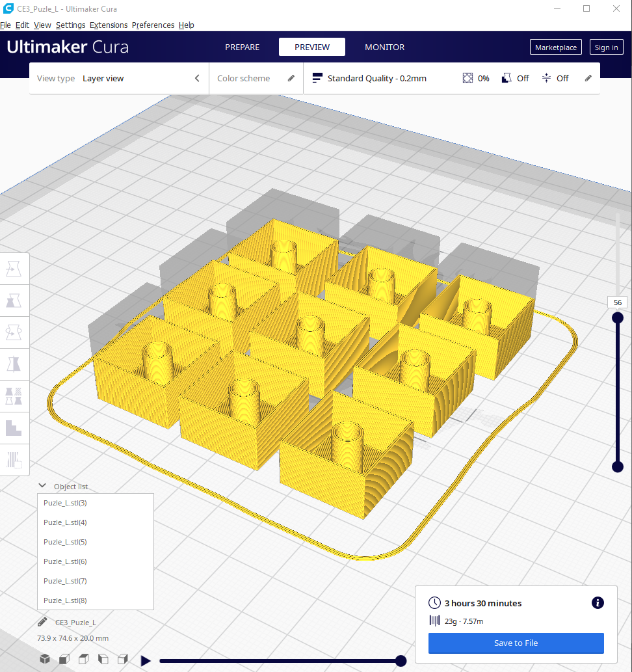This screenshot has height=672, width=632.
Task: Edit color scheme pencil icon
Action: pos(291,78)
